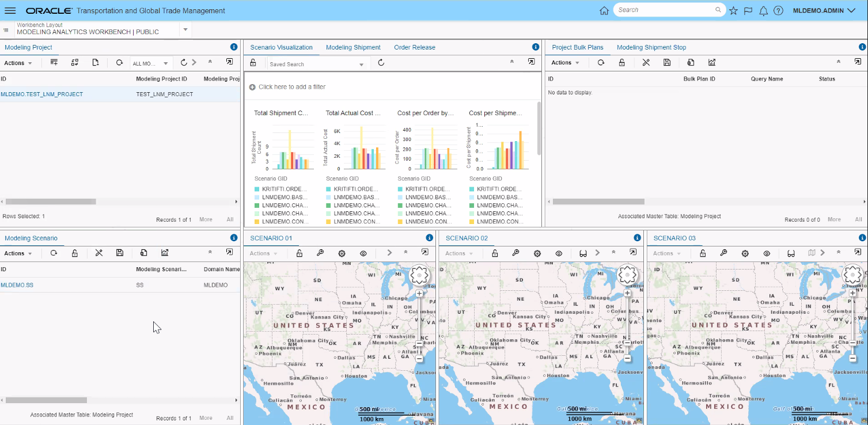This screenshot has height=425, width=868.
Task: Click 'Click here to add a filter'
Action: [x=291, y=87]
